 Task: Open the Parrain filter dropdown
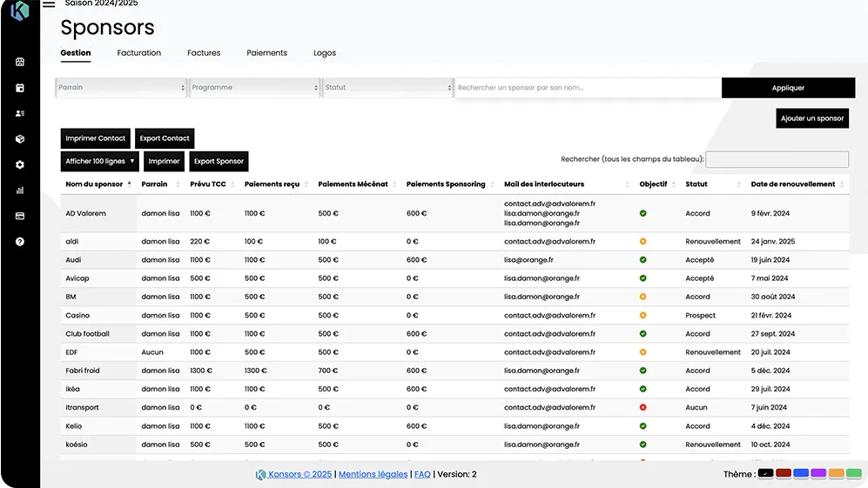click(x=121, y=87)
